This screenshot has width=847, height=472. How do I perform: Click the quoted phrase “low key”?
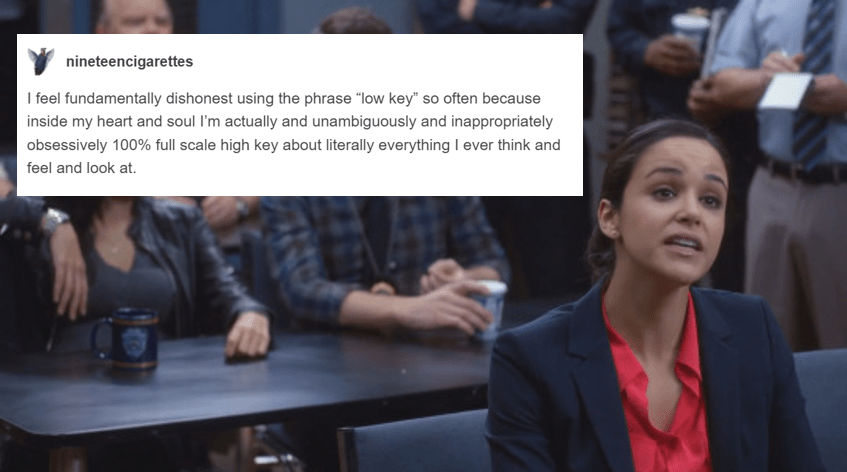(x=387, y=98)
